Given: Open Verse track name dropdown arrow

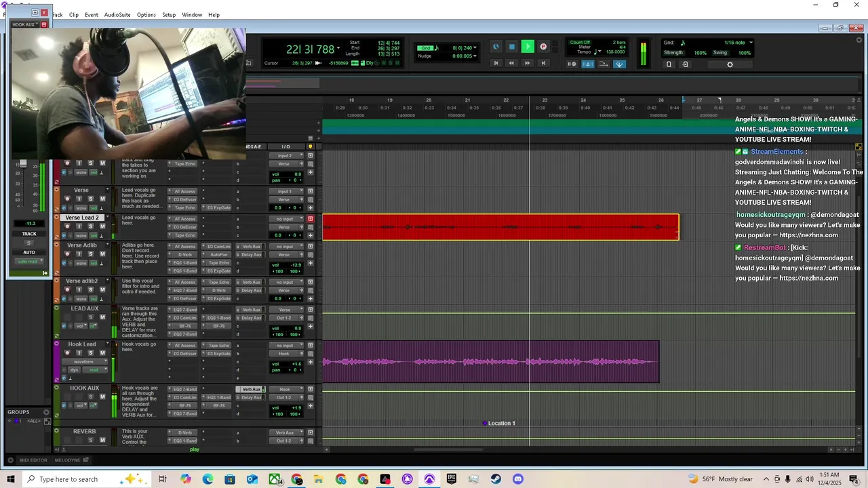Looking at the screenshot, I should (107, 190).
